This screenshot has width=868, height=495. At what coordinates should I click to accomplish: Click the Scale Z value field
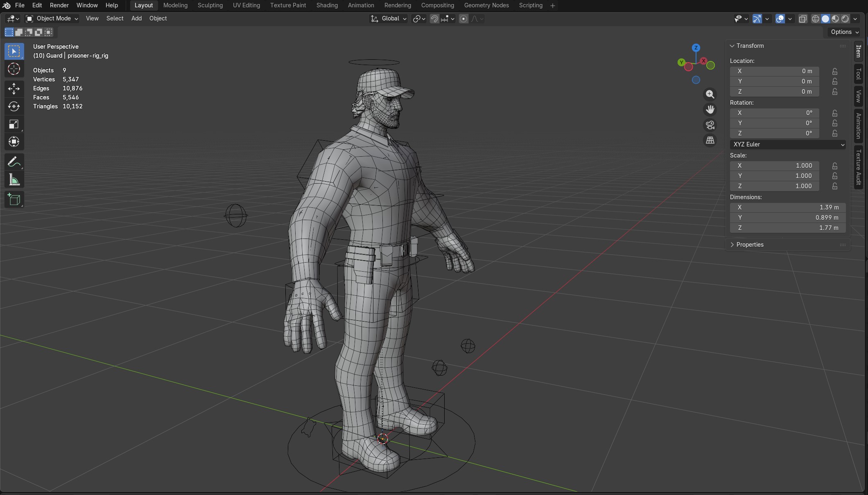tap(774, 186)
